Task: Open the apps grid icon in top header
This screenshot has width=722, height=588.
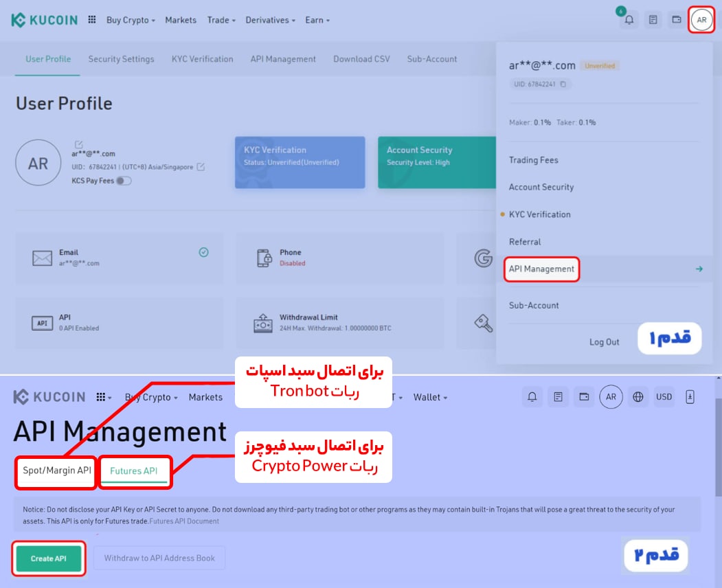Action: pyautogui.click(x=91, y=19)
